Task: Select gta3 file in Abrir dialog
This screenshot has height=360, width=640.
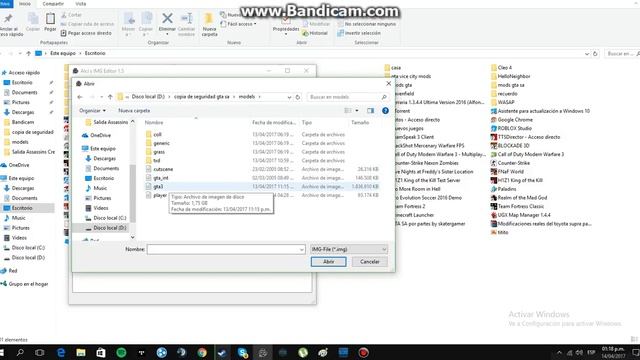Action: 262,187
